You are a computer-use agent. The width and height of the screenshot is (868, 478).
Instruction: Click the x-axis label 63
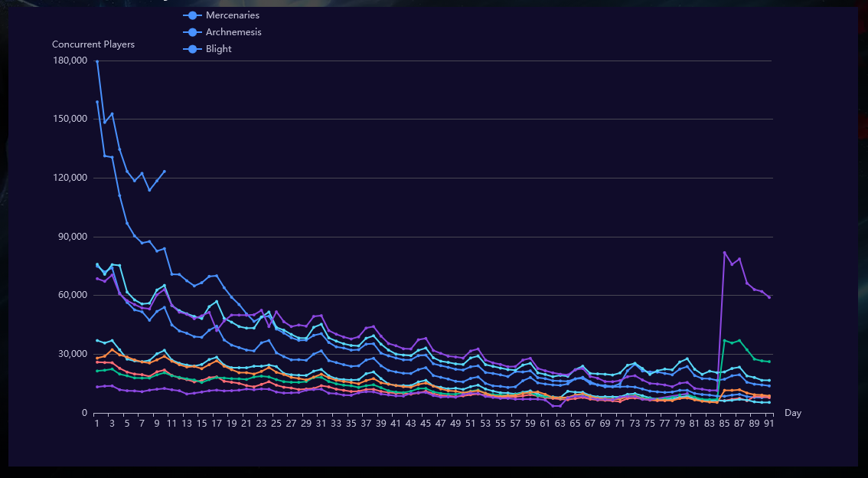pos(560,424)
